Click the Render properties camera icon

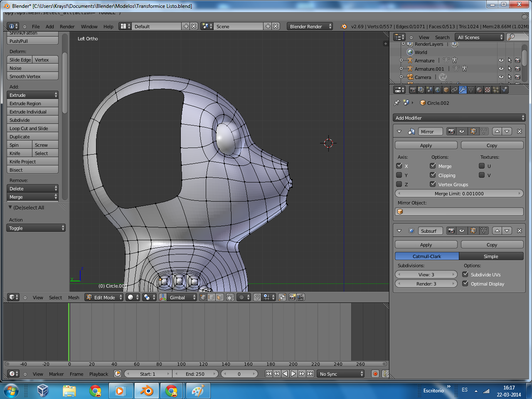(x=413, y=90)
